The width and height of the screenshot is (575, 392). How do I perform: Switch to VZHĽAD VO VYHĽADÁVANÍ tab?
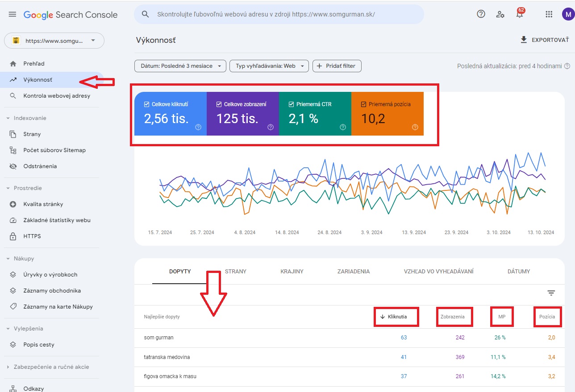438,271
